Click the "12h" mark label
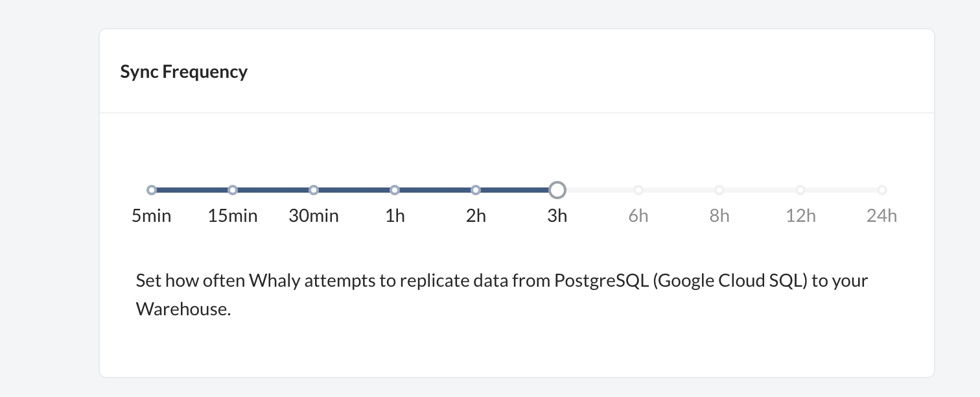The image size is (980, 397). (x=800, y=216)
